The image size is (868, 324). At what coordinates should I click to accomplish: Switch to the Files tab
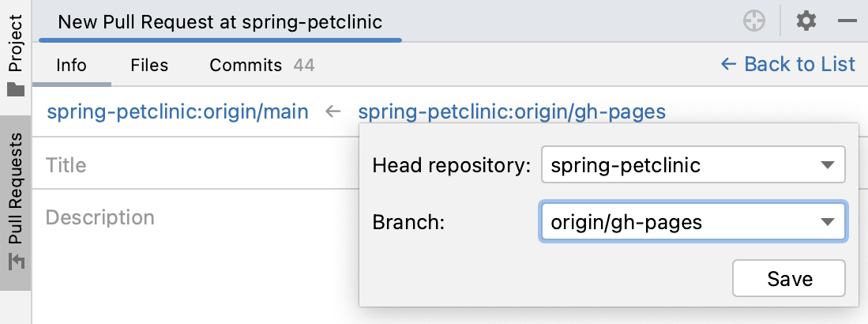click(x=149, y=66)
